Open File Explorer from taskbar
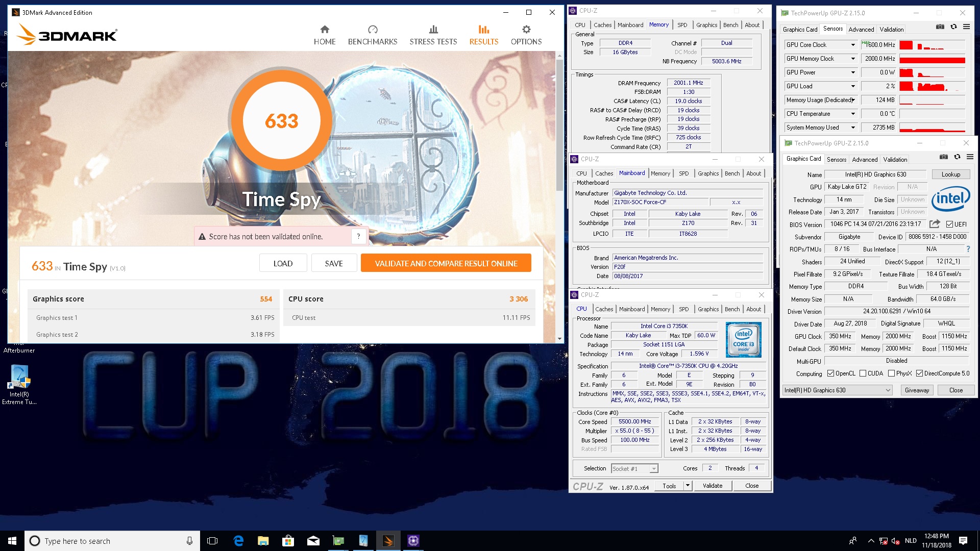This screenshot has width=980, height=551. 263,541
